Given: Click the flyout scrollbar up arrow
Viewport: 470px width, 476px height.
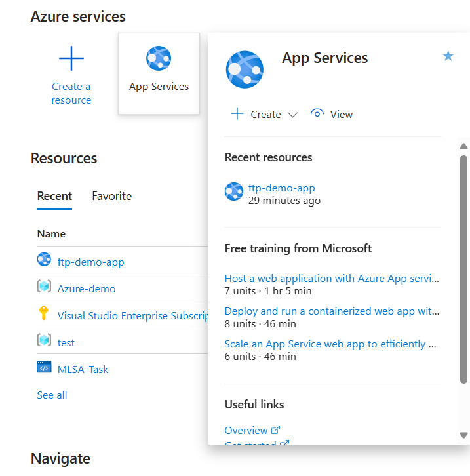Looking at the screenshot, I should tap(463, 146).
